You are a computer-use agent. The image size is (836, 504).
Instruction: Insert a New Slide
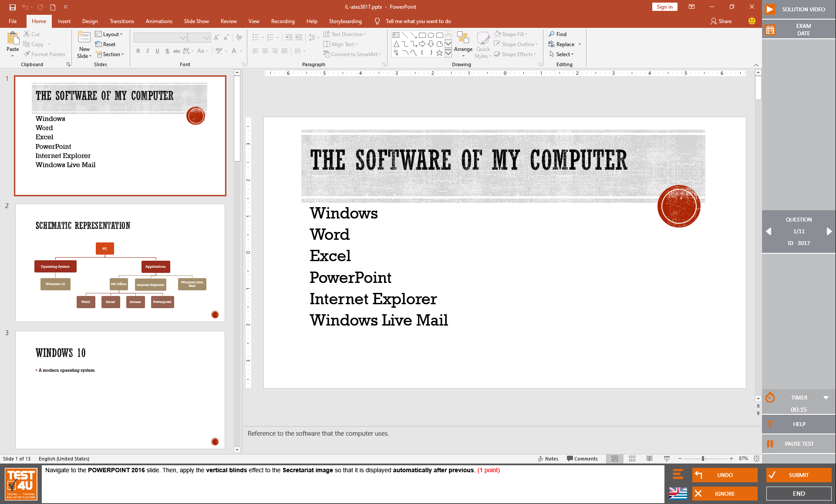click(x=84, y=45)
